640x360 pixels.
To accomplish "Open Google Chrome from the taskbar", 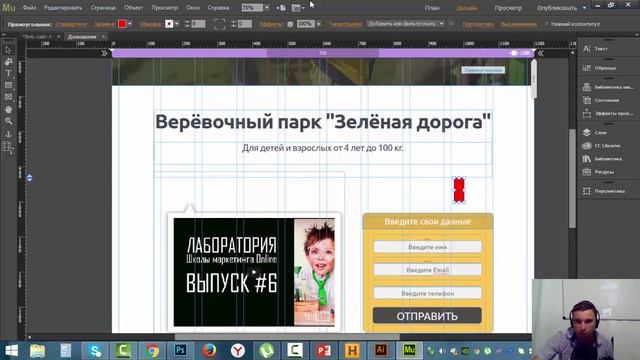I will click(x=153, y=350).
